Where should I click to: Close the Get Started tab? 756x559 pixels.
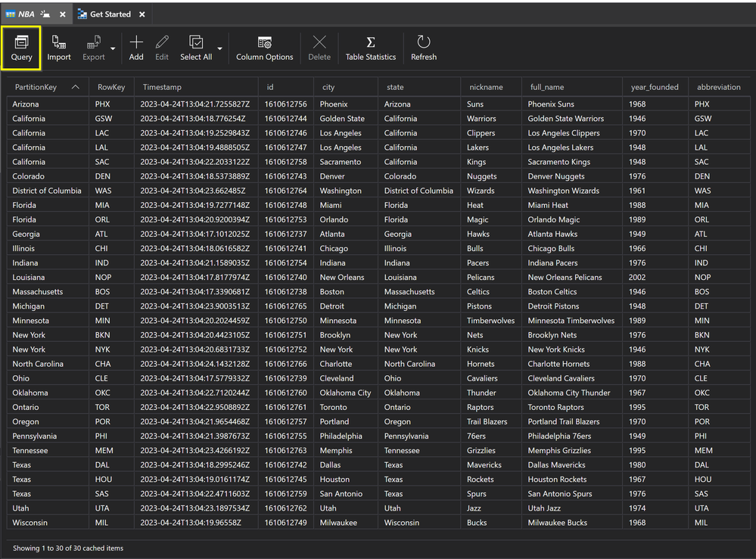tap(142, 14)
